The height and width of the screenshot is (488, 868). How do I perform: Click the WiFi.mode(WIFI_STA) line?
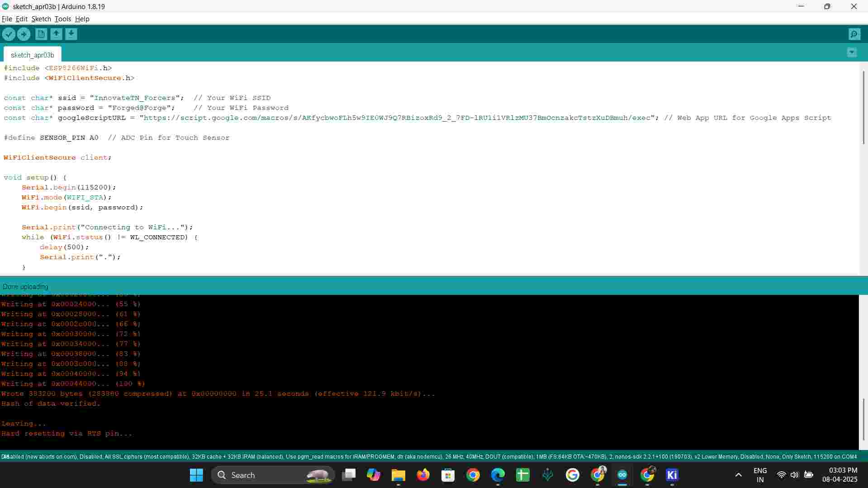[x=66, y=197]
